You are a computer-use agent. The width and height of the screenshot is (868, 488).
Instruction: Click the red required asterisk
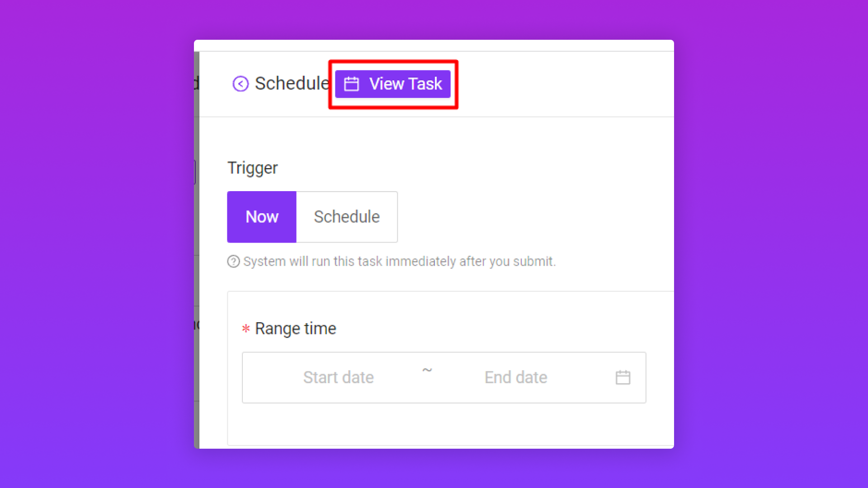(246, 328)
